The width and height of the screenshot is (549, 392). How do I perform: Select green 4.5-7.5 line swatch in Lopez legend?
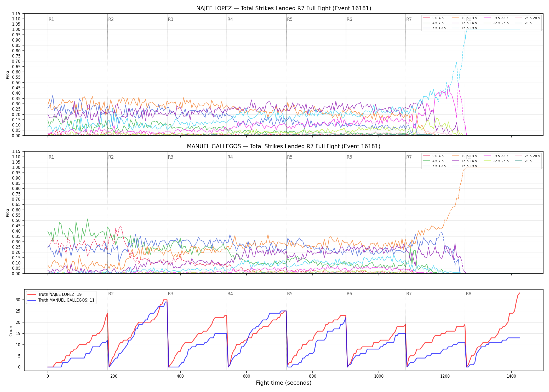pyautogui.click(x=426, y=23)
